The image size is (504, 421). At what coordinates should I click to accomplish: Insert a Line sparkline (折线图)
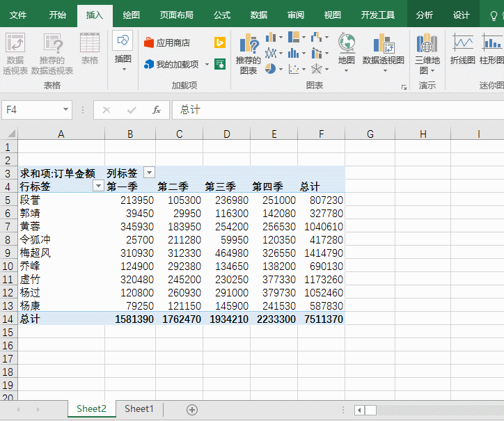click(462, 48)
